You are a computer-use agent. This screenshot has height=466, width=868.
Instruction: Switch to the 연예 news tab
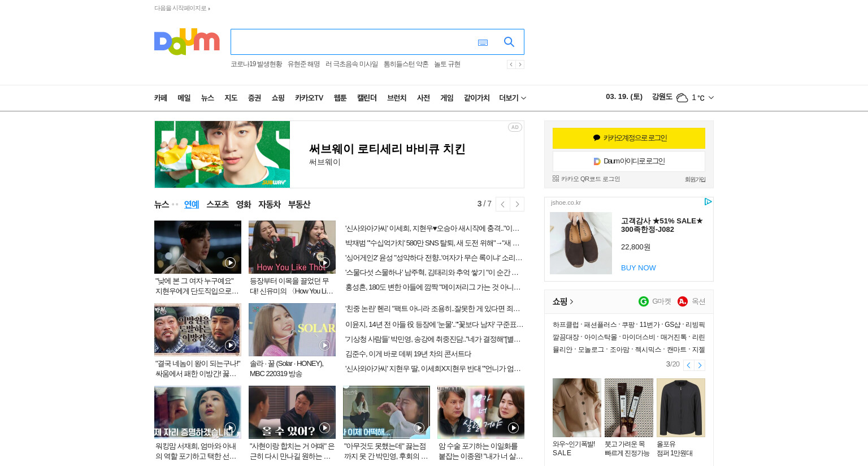192,204
